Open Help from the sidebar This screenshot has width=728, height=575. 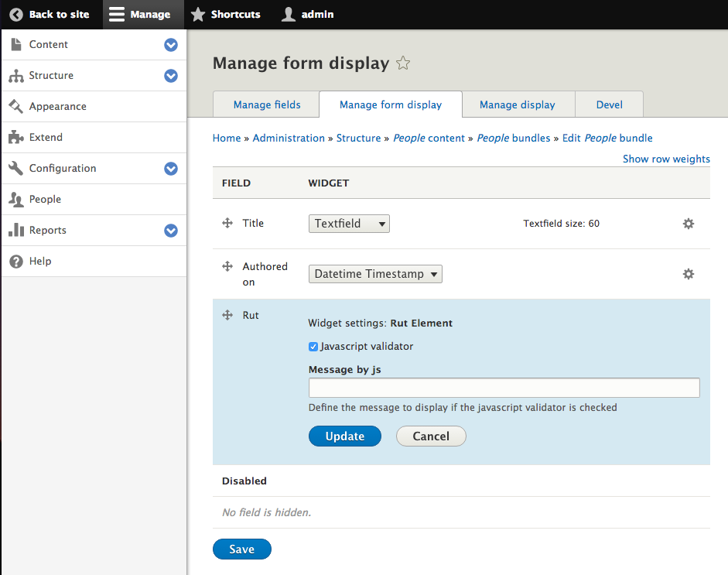pyautogui.click(x=38, y=261)
